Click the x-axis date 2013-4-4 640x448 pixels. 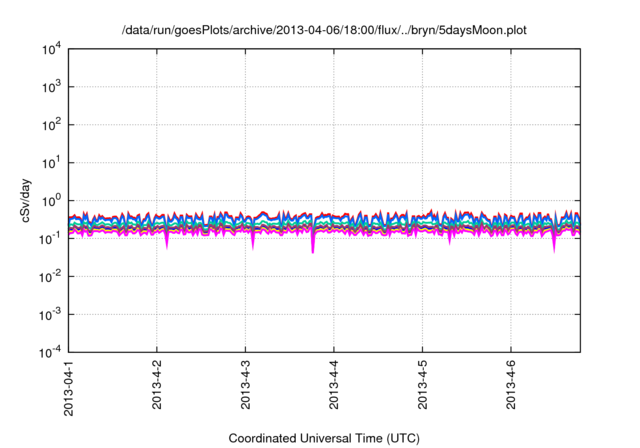click(x=334, y=384)
